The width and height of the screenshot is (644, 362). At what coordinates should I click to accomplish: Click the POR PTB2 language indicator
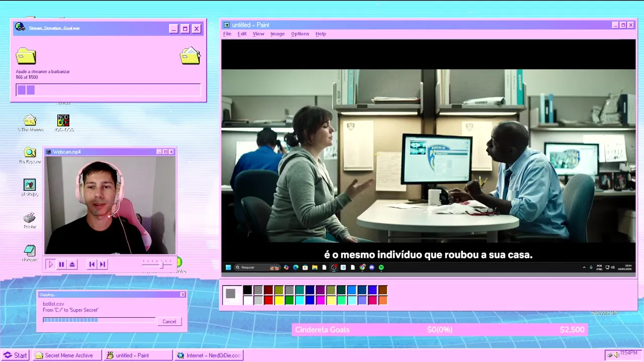point(599,267)
